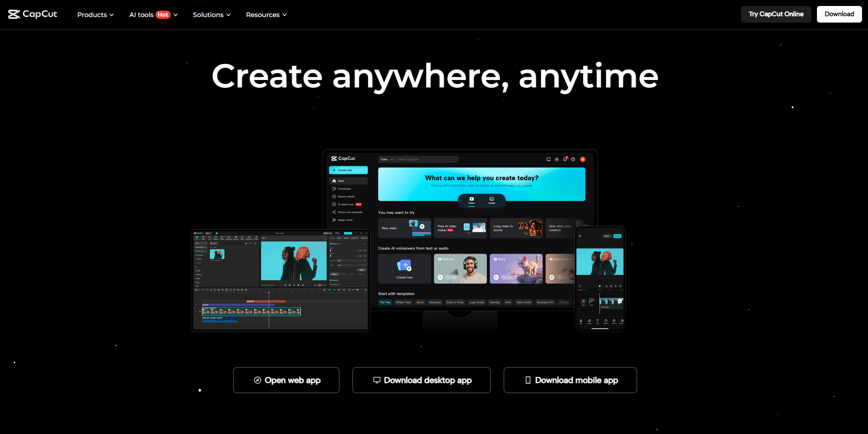Click the help question mark icon in mockup

[x=573, y=159]
